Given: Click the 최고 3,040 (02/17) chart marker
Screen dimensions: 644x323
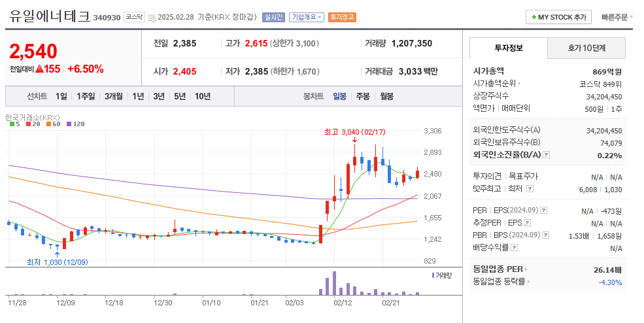Looking at the screenshot, I should pos(355,132).
